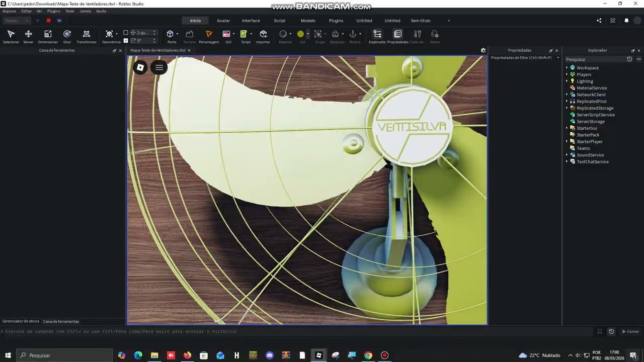Open the Personagem tool
The height and width of the screenshot is (362, 644).
pos(209,36)
